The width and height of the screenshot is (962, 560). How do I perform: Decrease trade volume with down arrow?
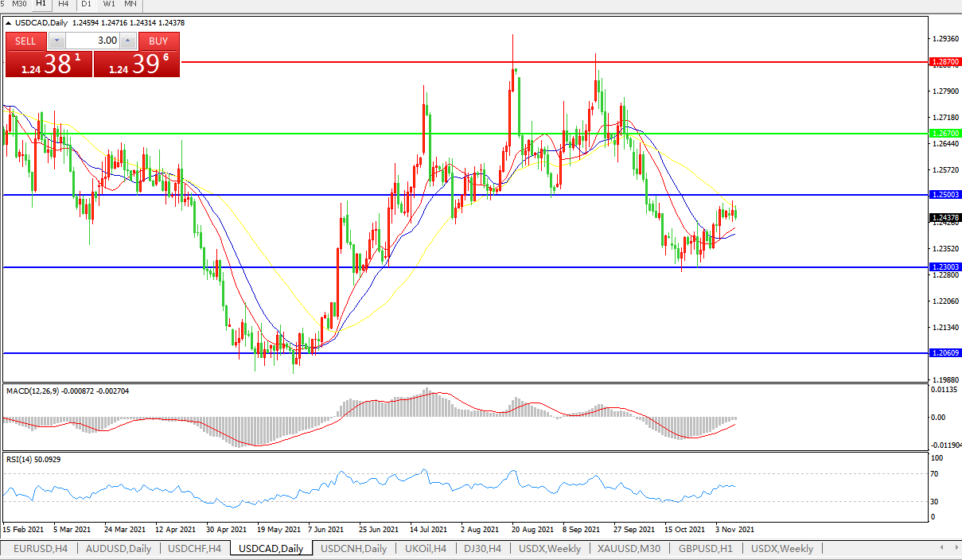[56, 41]
